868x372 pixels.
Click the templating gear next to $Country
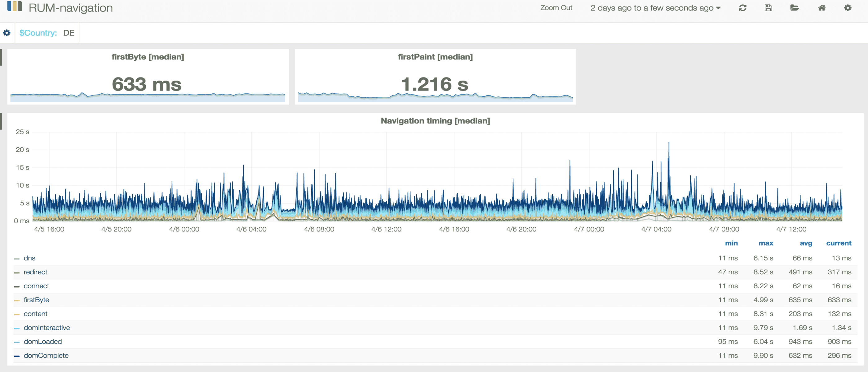coord(7,33)
